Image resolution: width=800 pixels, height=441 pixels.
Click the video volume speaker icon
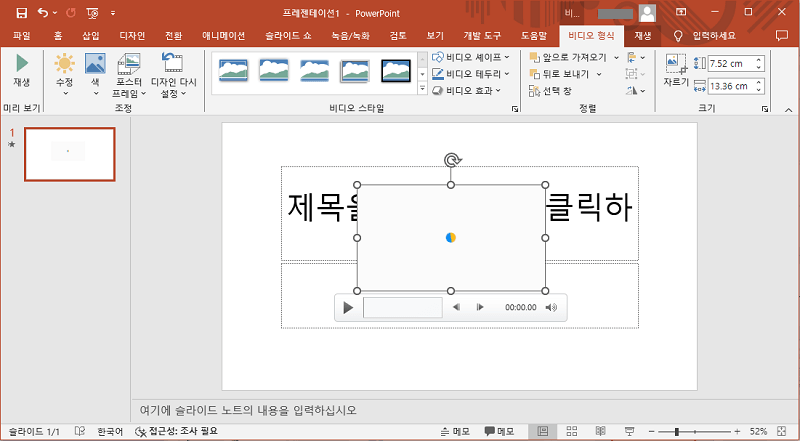click(x=552, y=307)
